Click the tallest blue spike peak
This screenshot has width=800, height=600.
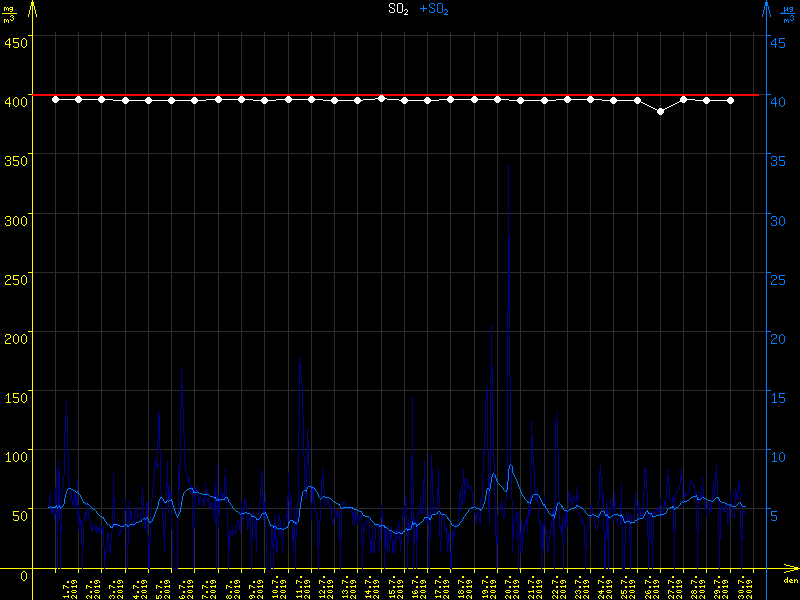(x=509, y=165)
